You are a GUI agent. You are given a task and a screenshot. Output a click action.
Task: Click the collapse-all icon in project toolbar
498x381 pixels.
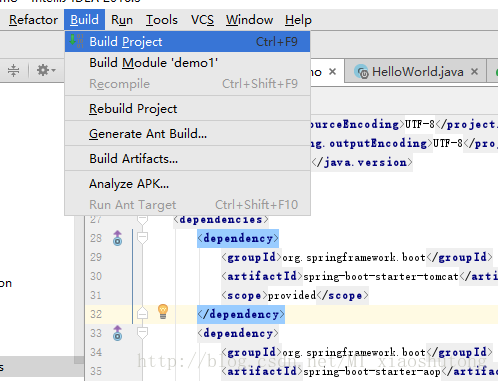[x=14, y=70]
